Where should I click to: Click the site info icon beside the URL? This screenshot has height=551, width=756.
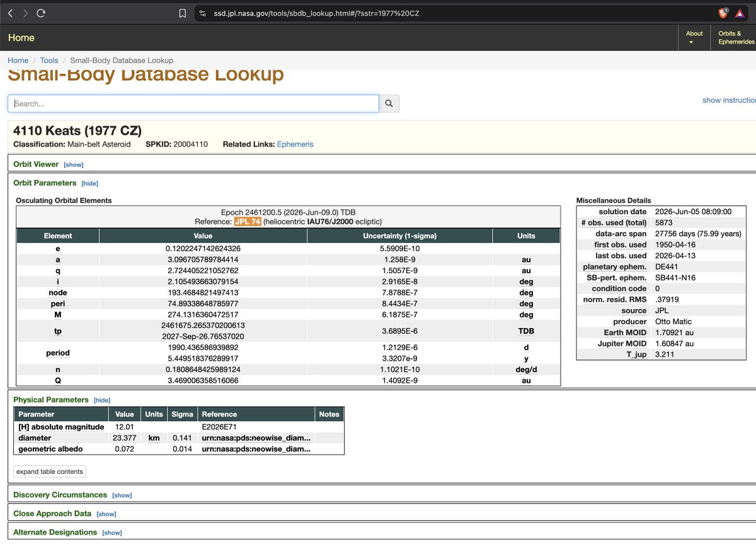(x=202, y=13)
